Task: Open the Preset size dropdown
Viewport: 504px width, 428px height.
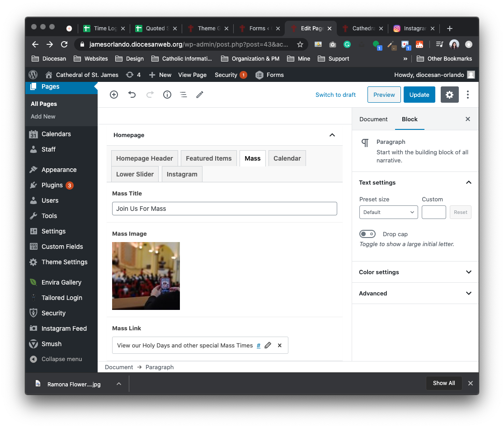Action: (388, 212)
